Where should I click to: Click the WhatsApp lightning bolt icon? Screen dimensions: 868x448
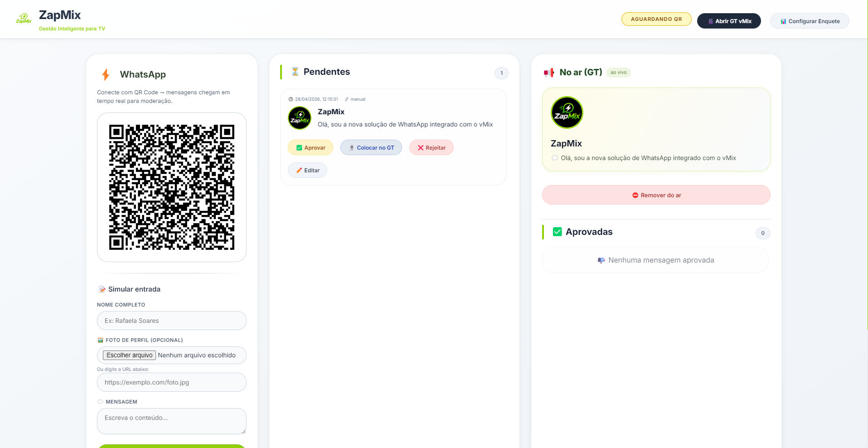106,74
